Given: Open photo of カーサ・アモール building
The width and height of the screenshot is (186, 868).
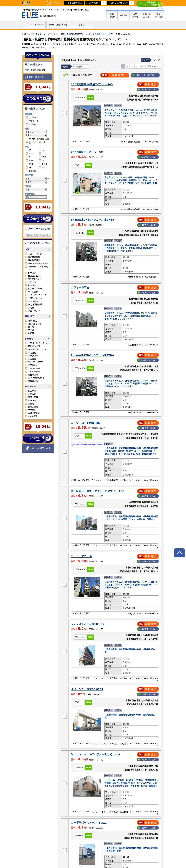Looking at the screenshot, I should [x=87, y=587].
